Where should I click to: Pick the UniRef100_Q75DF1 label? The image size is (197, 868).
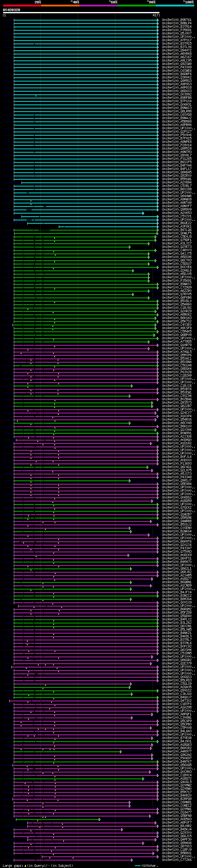(x=177, y=240)
